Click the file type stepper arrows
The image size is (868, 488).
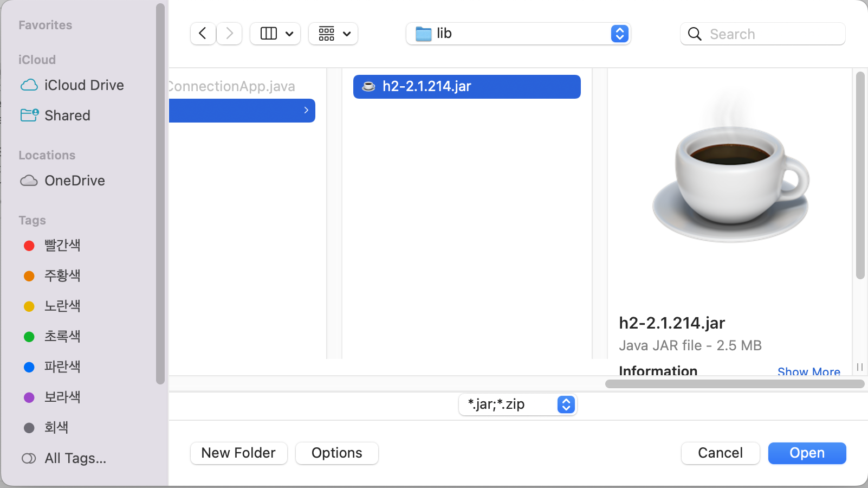[x=566, y=404]
